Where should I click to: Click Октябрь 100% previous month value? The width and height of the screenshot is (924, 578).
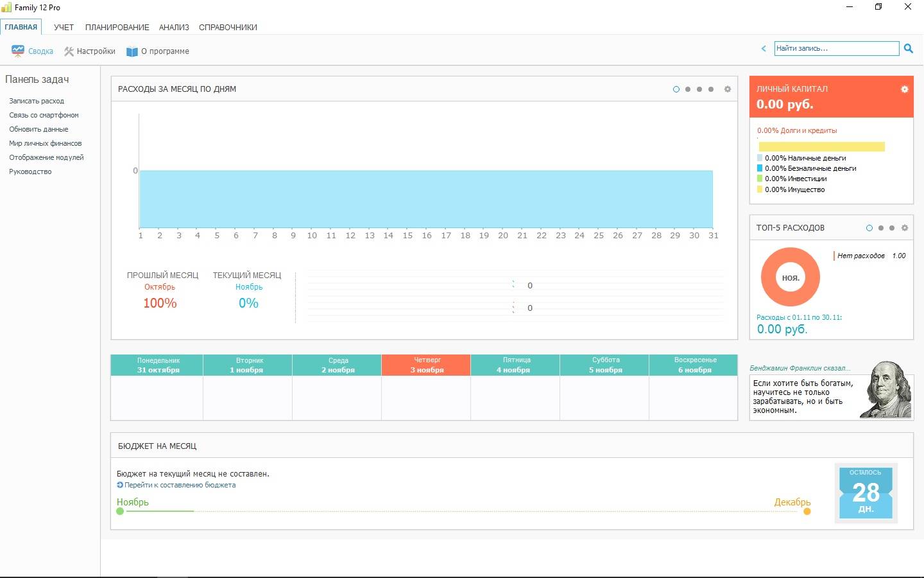(160, 303)
